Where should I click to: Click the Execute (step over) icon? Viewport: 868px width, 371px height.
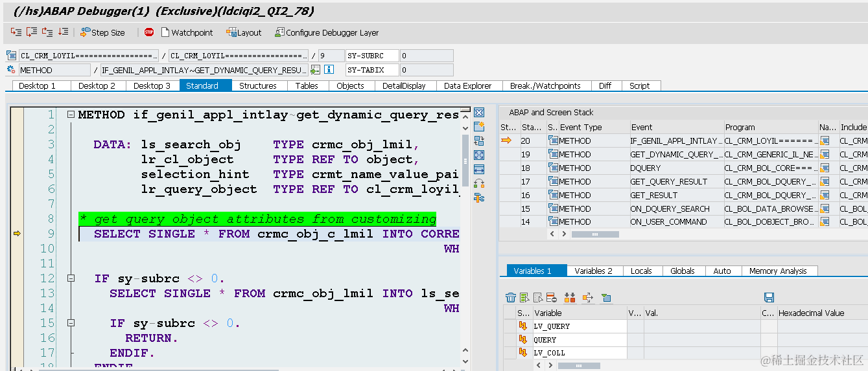point(32,32)
